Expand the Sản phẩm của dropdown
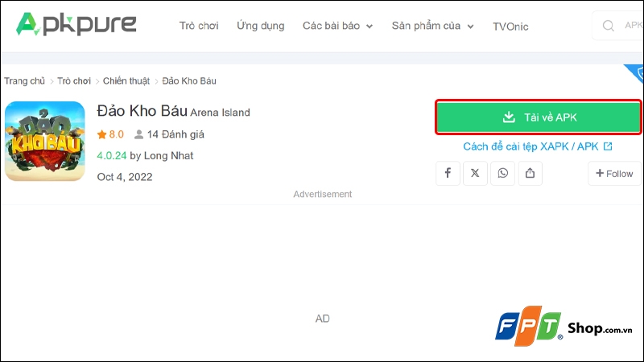The width and height of the screenshot is (644, 362). (432, 26)
